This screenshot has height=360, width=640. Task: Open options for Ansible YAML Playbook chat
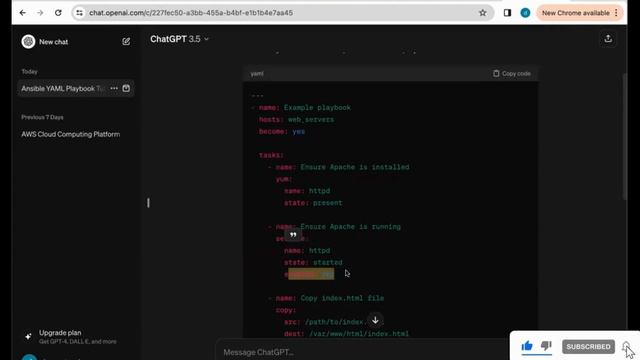pos(114,88)
